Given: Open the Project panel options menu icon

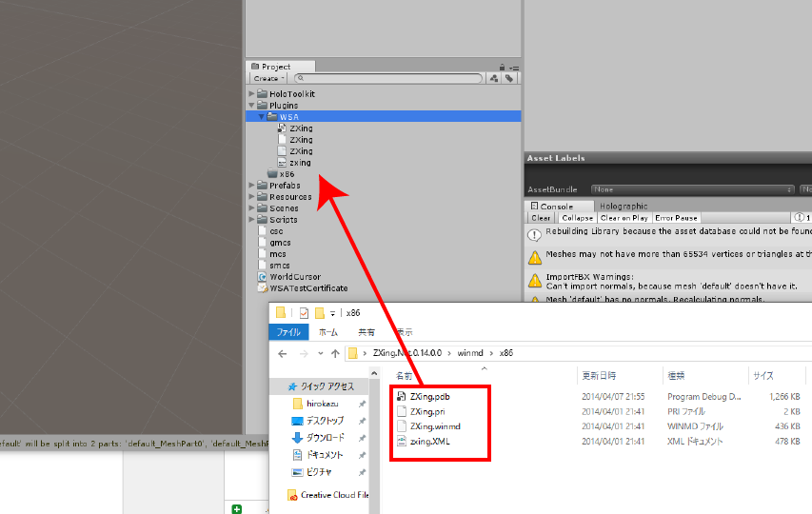Looking at the screenshot, I should coord(514,68).
